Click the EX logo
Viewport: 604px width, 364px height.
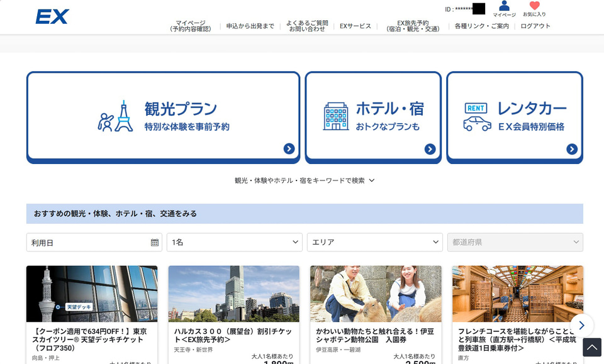52,17
